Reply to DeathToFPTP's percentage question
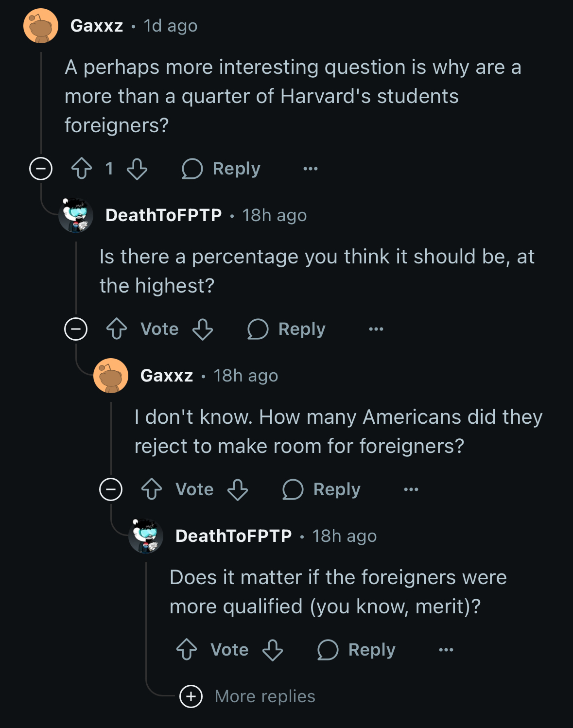 [287, 329]
